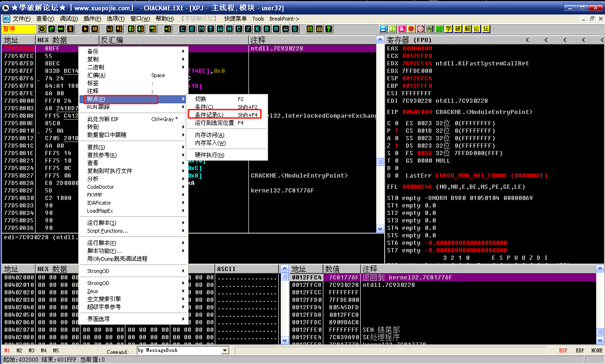Choose 硬件执行(H) in the submenu

[226, 155]
